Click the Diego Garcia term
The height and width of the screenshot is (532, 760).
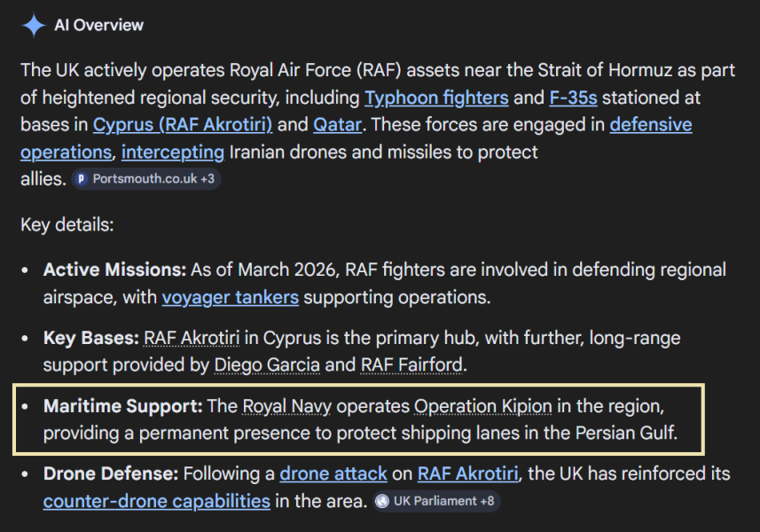click(x=268, y=364)
